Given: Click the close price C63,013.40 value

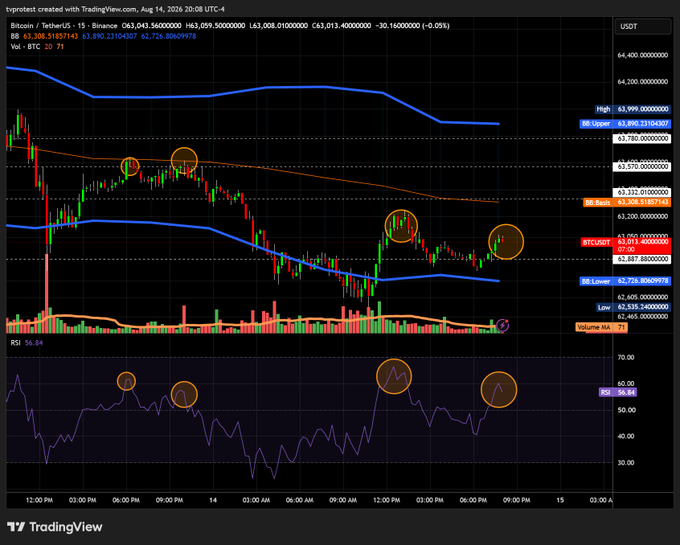Looking at the screenshot, I should tap(341, 26).
